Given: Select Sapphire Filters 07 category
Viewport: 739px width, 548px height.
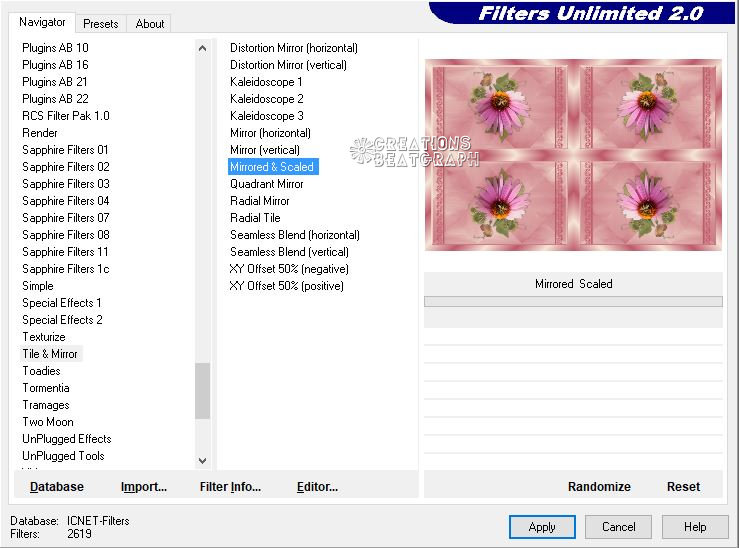Looking at the screenshot, I should (x=66, y=218).
